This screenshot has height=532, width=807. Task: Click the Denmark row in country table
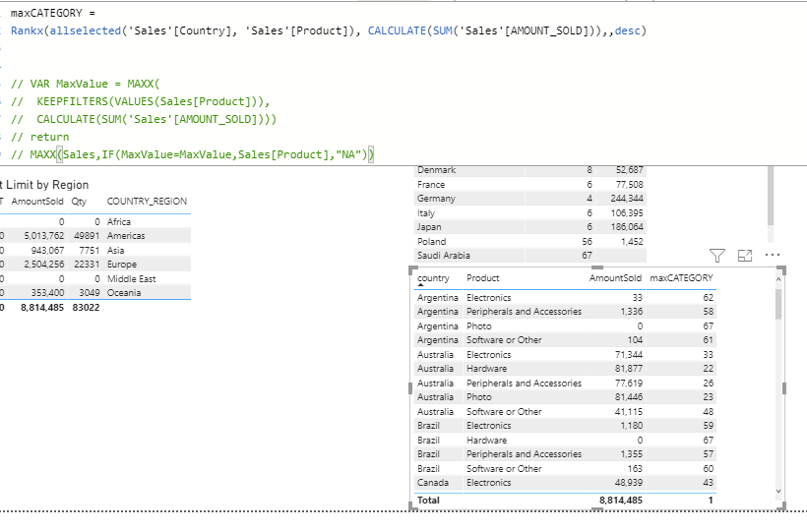[x=530, y=170]
